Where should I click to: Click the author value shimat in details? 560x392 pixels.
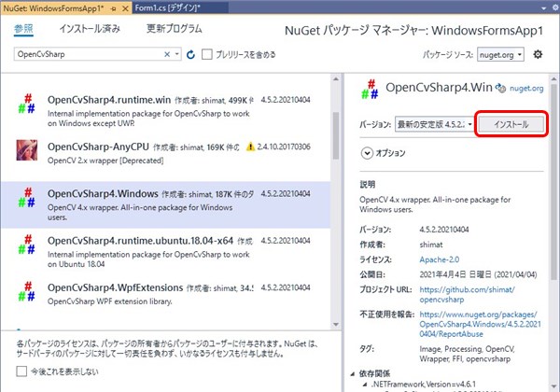pyautogui.click(x=431, y=245)
